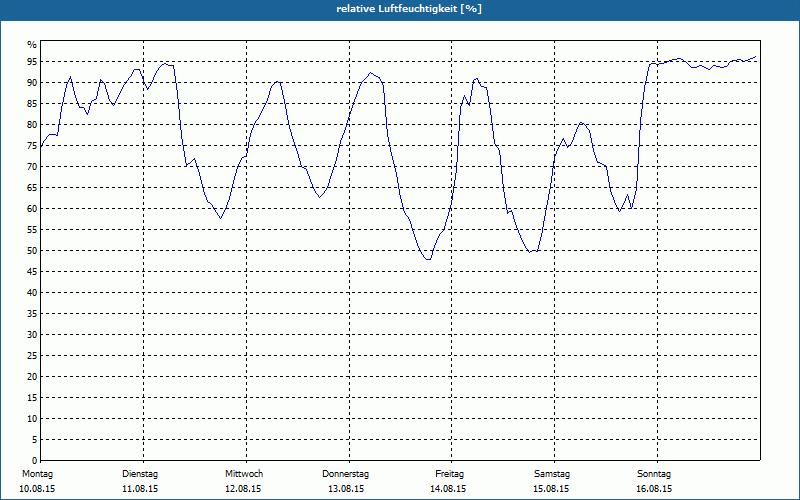This screenshot has width=800, height=500.
Task: Click the date label 10.08.15
Action: click(x=37, y=489)
